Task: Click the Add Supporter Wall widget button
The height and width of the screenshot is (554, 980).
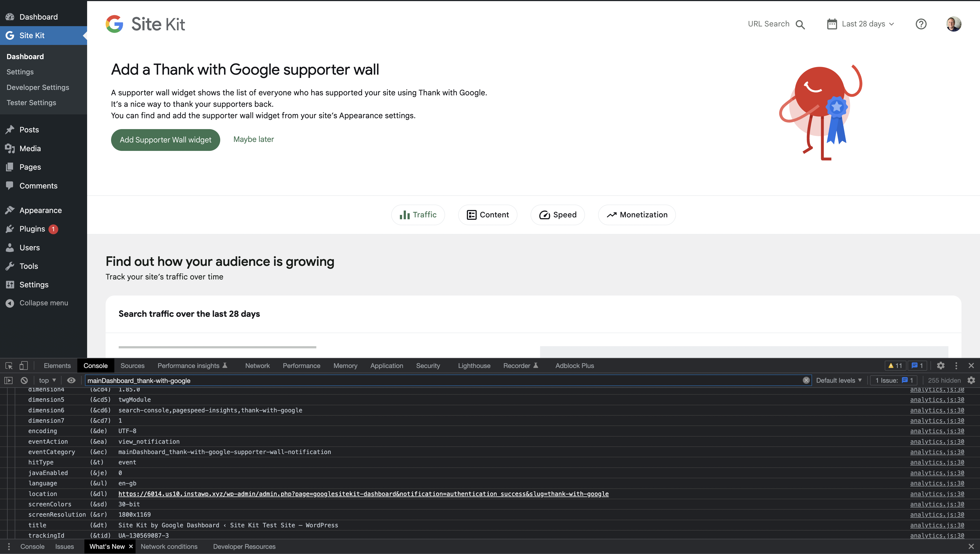Action: pos(165,140)
